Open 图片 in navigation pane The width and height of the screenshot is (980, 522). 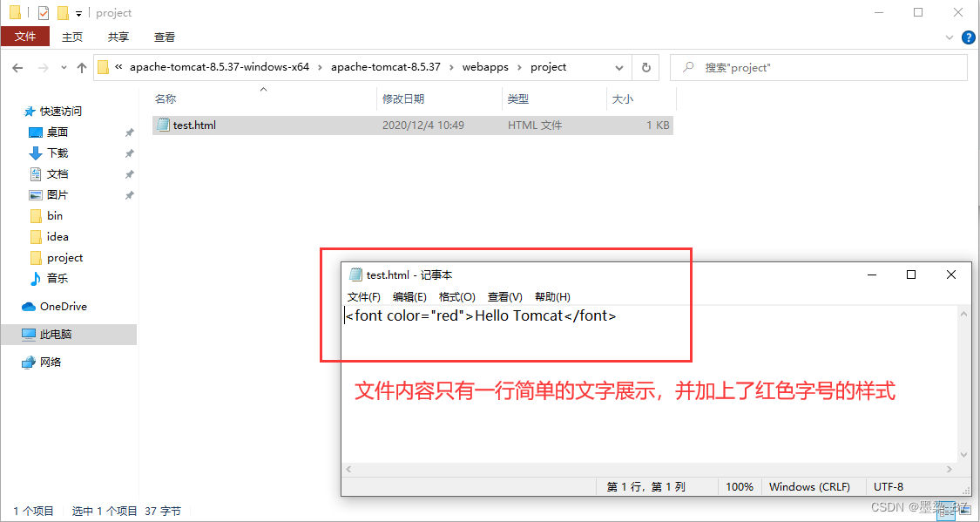pos(57,195)
